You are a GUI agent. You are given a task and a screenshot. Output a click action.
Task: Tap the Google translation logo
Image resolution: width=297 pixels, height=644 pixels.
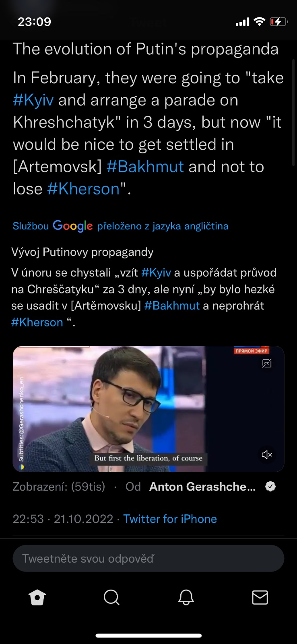pyautogui.click(x=73, y=226)
